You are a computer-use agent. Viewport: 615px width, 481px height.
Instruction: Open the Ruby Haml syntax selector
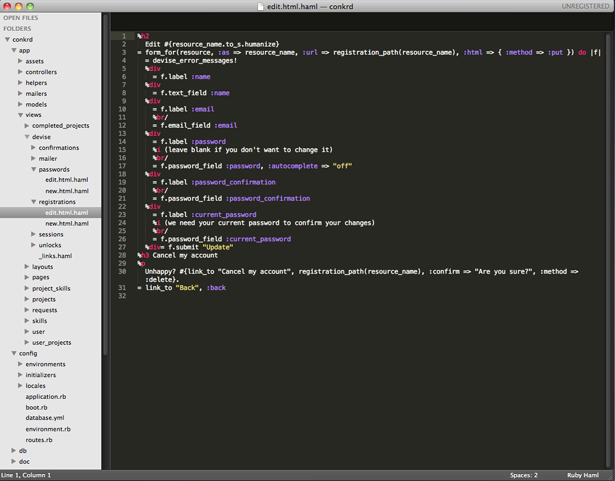point(583,475)
